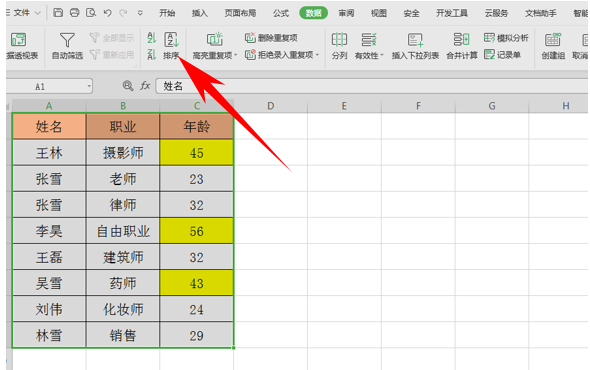Click the descending sort Z-A icon
The width and height of the screenshot is (590, 370).
(151, 55)
